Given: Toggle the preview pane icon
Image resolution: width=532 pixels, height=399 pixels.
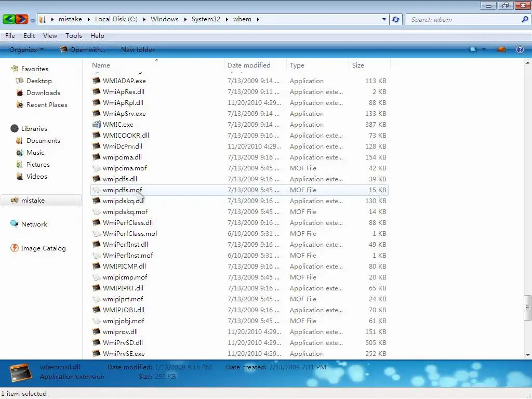Looking at the screenshot, I should 501,49.
